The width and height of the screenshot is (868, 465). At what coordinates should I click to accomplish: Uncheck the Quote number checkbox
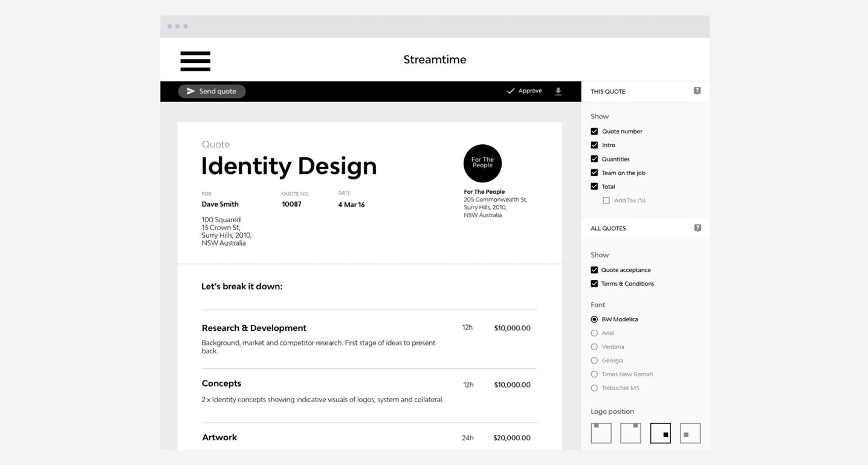click(x=594, y=132)
